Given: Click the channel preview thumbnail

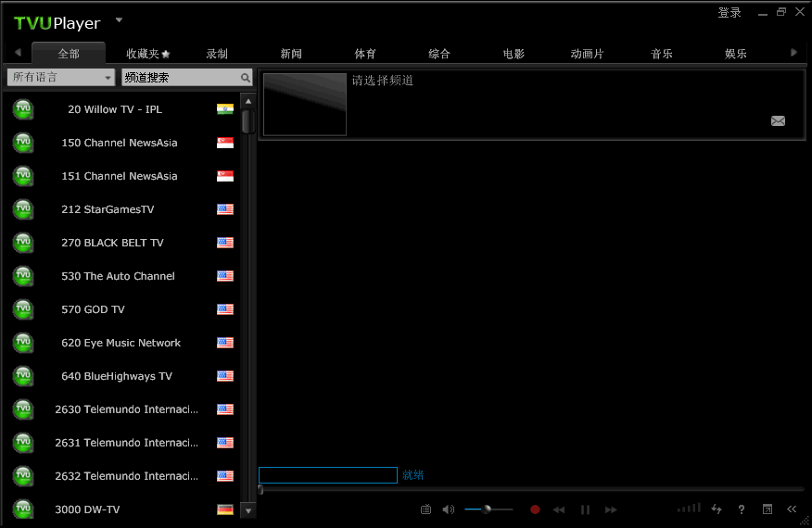Looking at the screenshot, I should tap(305, 104).
